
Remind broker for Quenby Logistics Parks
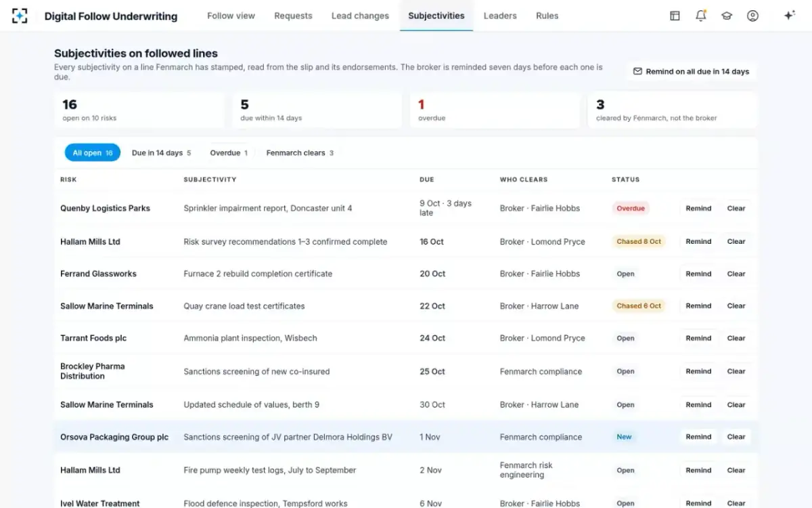pos(698,209)
